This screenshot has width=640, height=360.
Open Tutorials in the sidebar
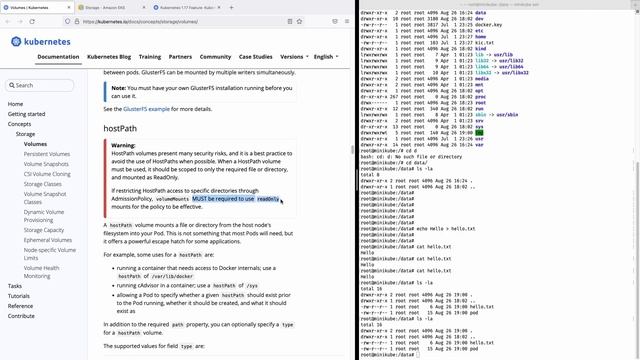pos(19,296)
